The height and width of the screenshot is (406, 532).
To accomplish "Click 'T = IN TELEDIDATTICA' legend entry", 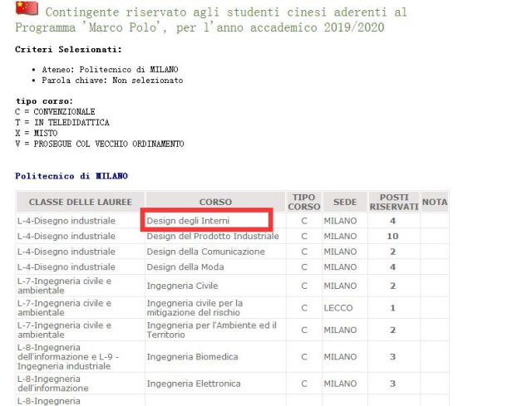I will (62, 122).
